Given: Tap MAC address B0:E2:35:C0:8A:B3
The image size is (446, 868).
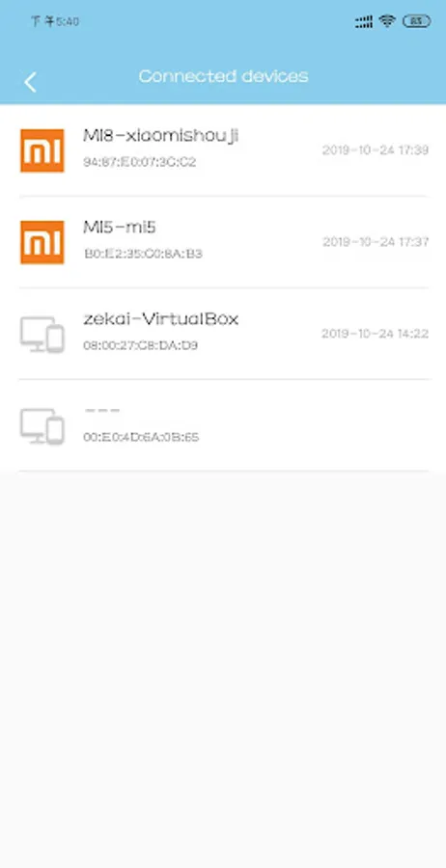Looking at the screenshot, I should 143,254.
